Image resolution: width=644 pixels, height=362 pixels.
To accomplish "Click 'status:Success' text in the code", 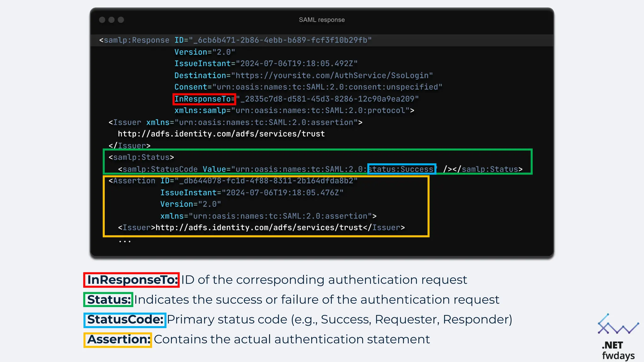I will [x=402, y=169].
